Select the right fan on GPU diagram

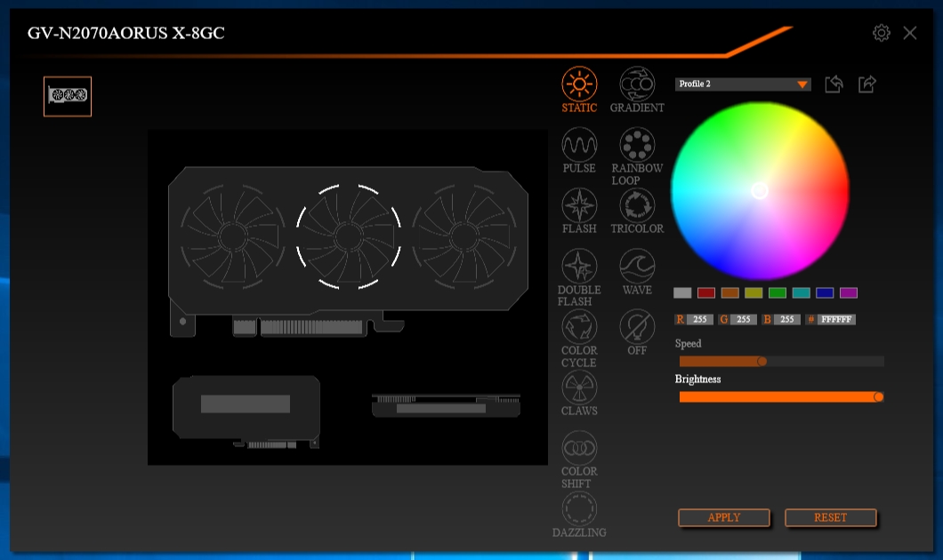pyautogui.click(x=464, y=236)
